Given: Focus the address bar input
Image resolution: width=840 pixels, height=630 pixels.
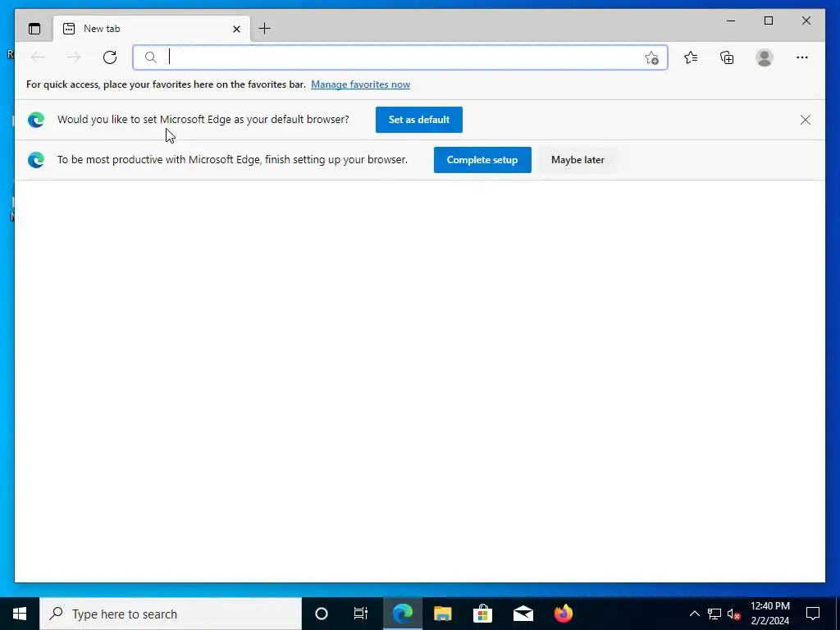Looking at the screenshot, I should pyautogui.click(x=400, y=57).
